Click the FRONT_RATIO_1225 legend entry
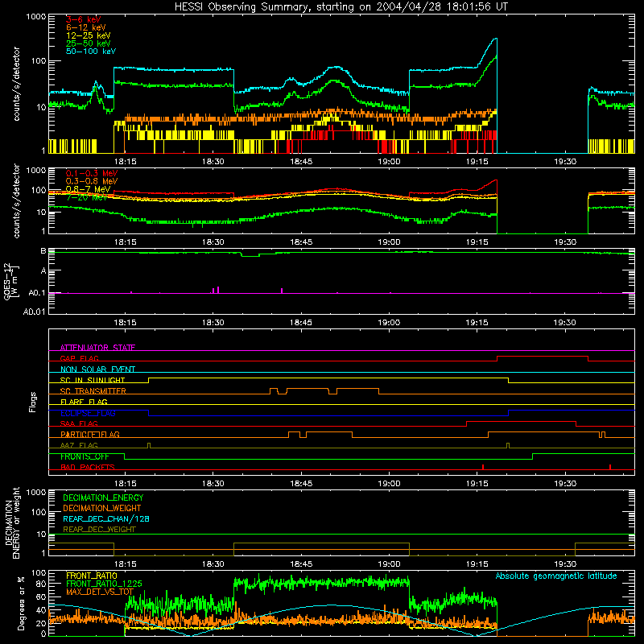Screen dimensions: 644x644 click(x=104, y=584)
